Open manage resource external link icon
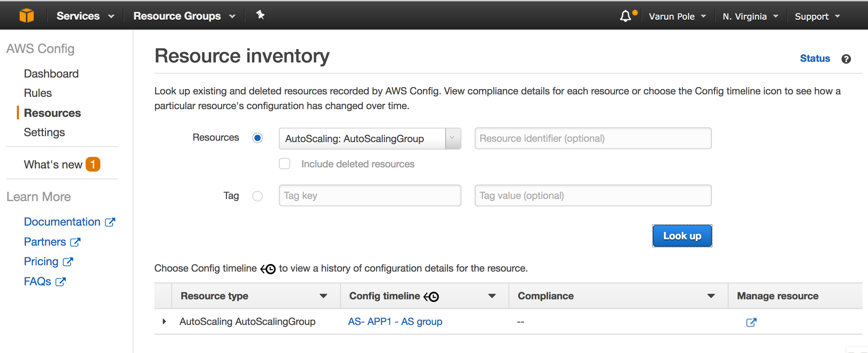The image size is (868, 353). (751, 322)
